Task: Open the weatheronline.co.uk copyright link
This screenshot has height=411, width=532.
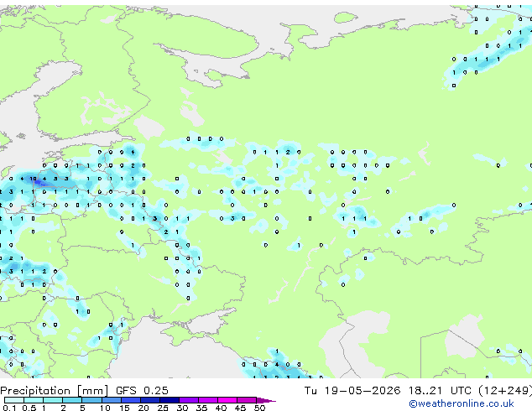Action: (462, 403)
